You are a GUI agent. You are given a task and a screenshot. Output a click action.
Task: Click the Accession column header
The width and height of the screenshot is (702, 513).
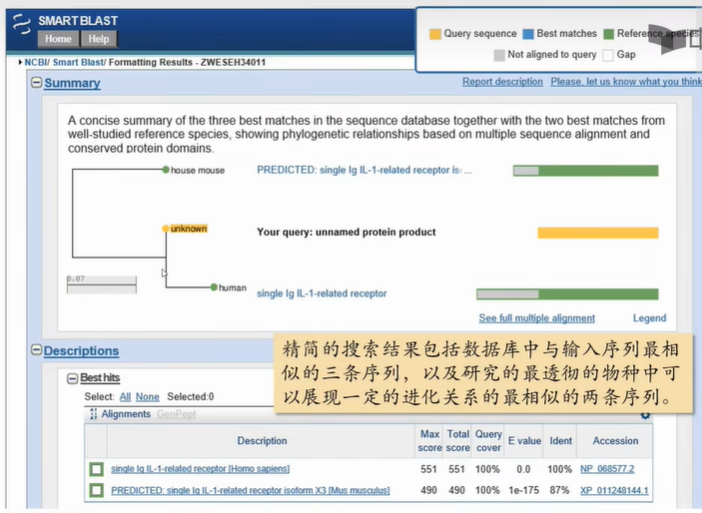[615, 441]
